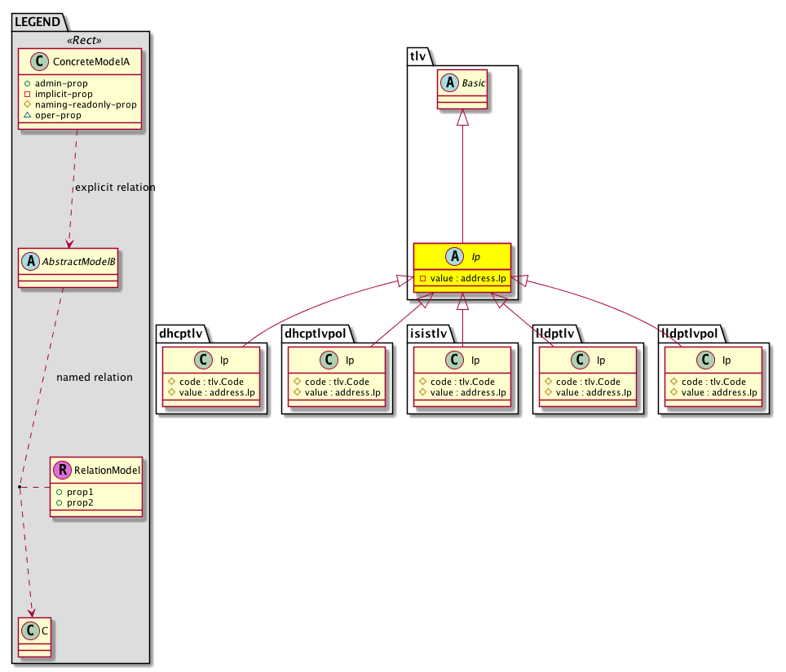
Task: Click the 'named relation' label
Action: click(x=94, y=378)
